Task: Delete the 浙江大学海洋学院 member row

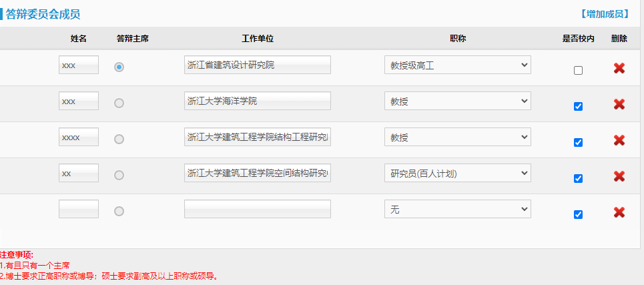Action: click(619, 104)
